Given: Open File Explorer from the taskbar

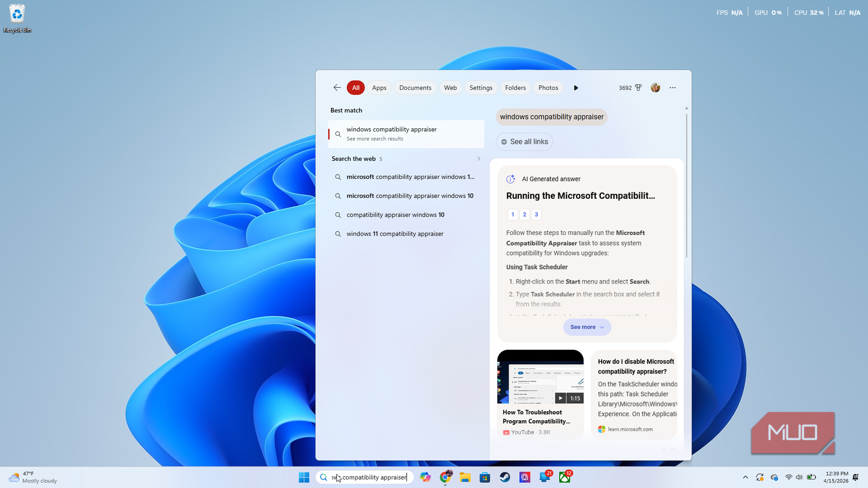Looking at the screenshot, I should pyautogui.click(x=465, y=477).
